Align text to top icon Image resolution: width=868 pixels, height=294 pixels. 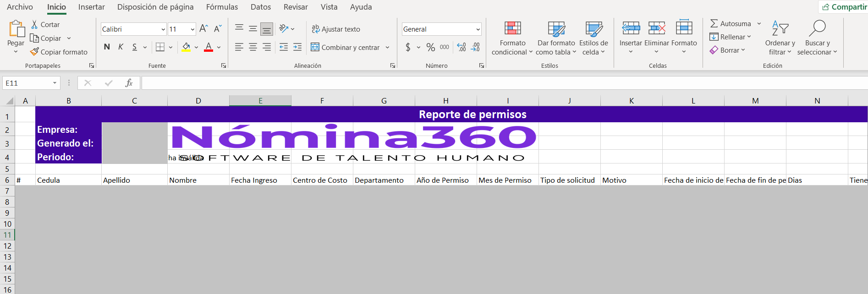pyautogui.click(x=239, y=29)
